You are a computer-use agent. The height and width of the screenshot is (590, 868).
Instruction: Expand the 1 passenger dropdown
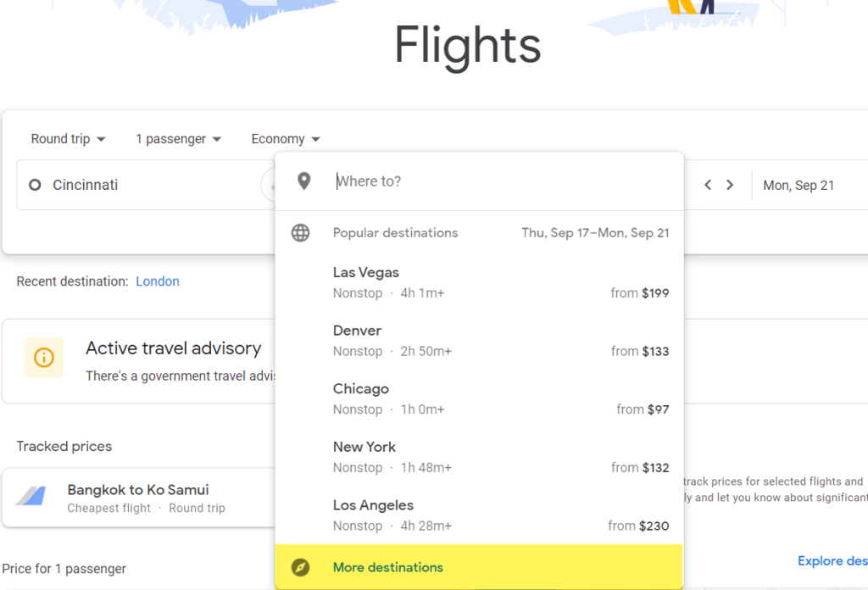(178, 139)
